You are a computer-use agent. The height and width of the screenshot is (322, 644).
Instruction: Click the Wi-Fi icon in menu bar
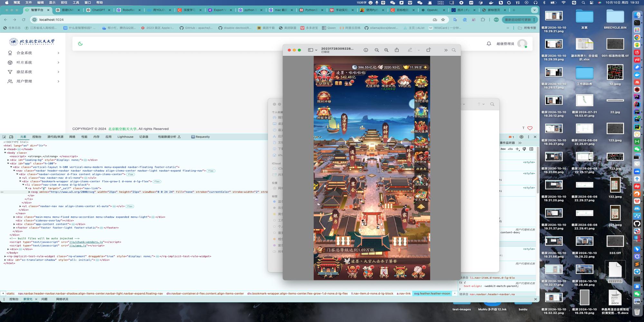[x=563, y=3]
